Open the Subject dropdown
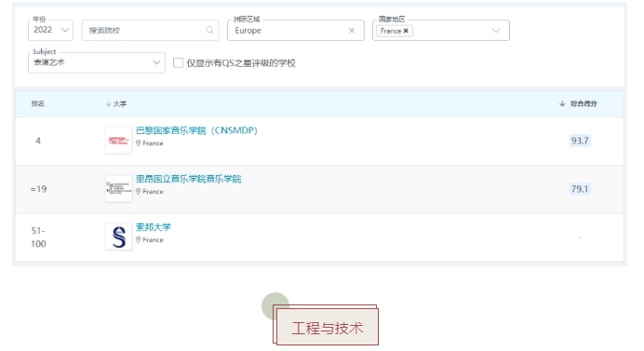This screenshot has height=351, width=644. coord(97,62)
